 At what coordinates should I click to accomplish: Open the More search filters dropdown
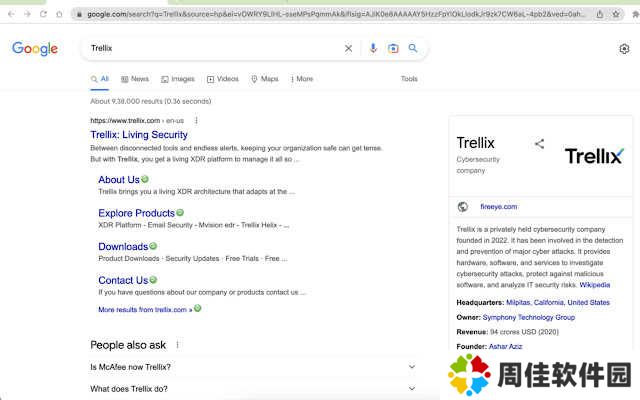click(x=300, y=79)
